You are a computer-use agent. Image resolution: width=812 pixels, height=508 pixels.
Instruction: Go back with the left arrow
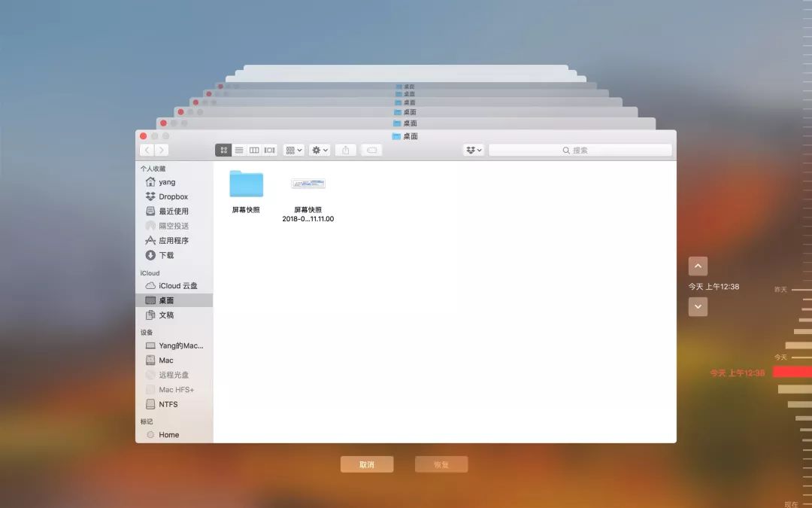point(147,151)
